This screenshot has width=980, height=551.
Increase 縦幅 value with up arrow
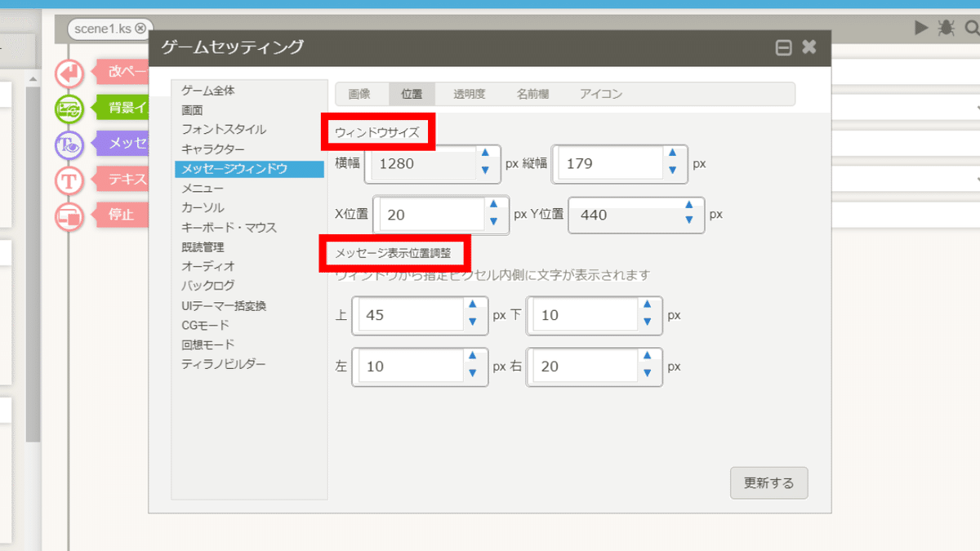coord(671,153)
